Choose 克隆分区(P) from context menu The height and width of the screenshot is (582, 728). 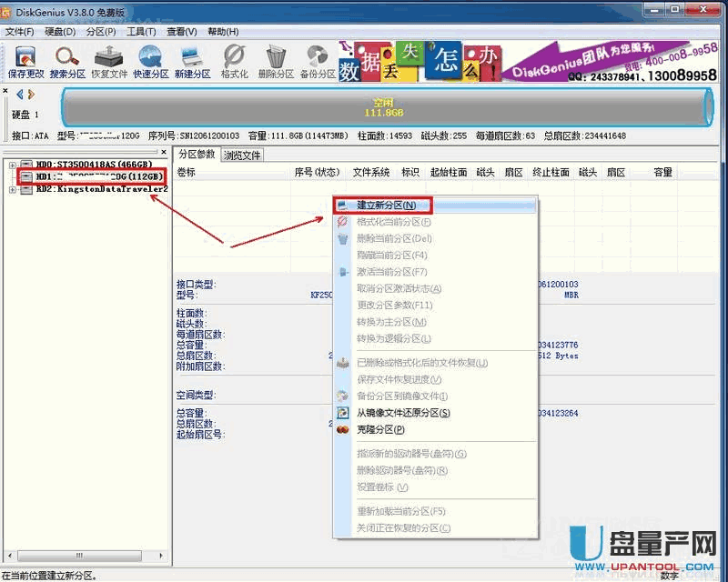[x=380, y=429]
